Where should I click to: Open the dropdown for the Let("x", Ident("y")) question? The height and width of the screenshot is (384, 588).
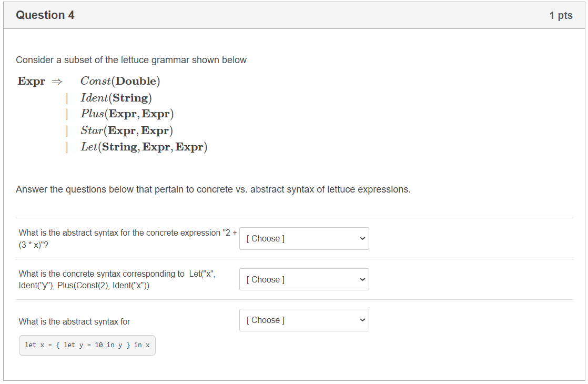click(x=303, y=280)
